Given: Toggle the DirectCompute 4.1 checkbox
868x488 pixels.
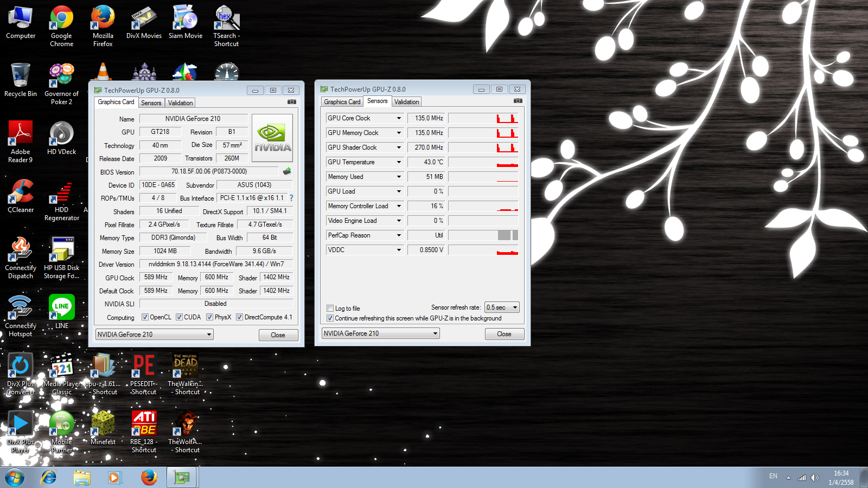Looking at the screenshot, I should tap(239, 317).
